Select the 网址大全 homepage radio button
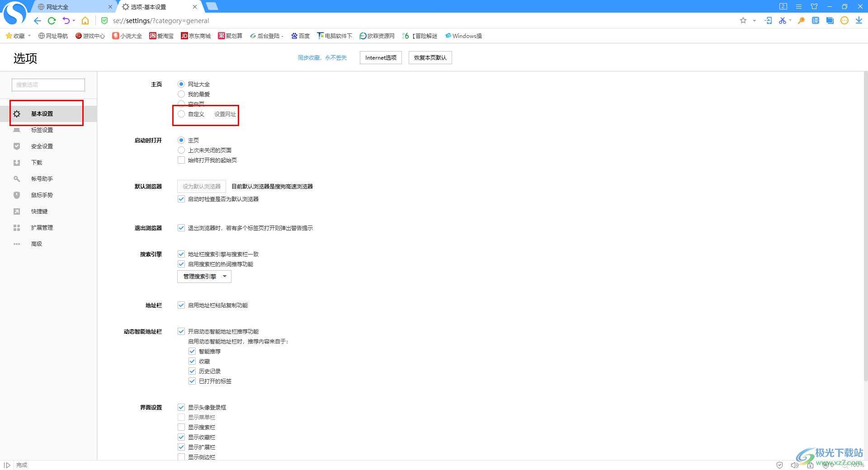The image size is (868, 470). click(x=181, y=84)
